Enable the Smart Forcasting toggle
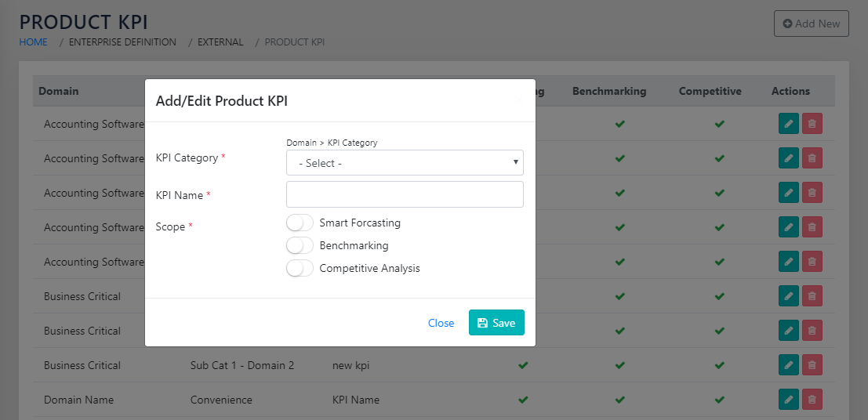The height and width of the screenshot is (420, 868). pyautogui.click(x=300, y=223)
